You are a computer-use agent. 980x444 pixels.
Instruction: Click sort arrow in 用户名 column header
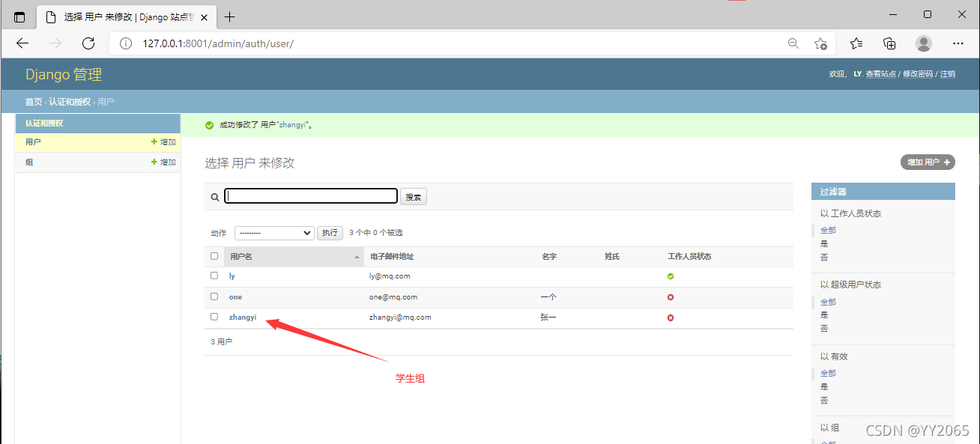(357, 257)
